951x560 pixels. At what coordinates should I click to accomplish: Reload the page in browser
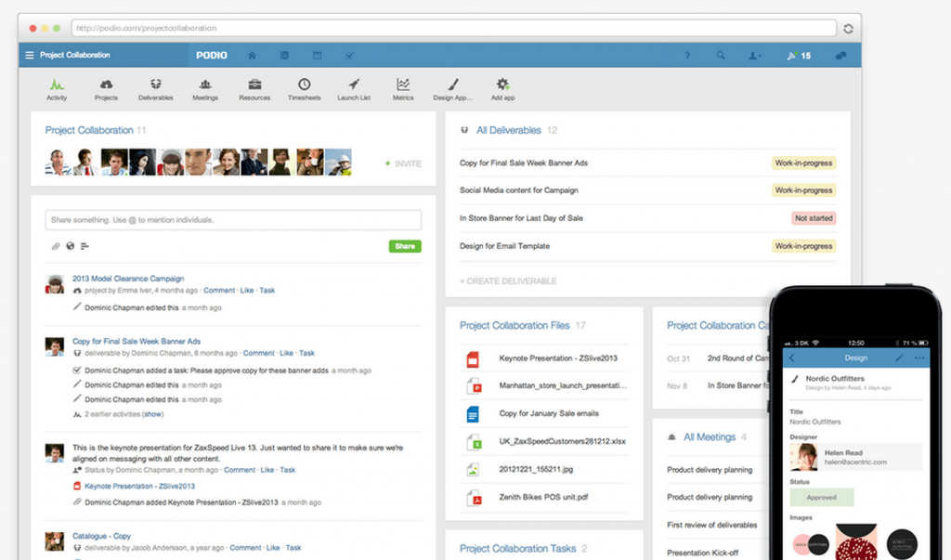pyautogui.click(x=849, y=29)
